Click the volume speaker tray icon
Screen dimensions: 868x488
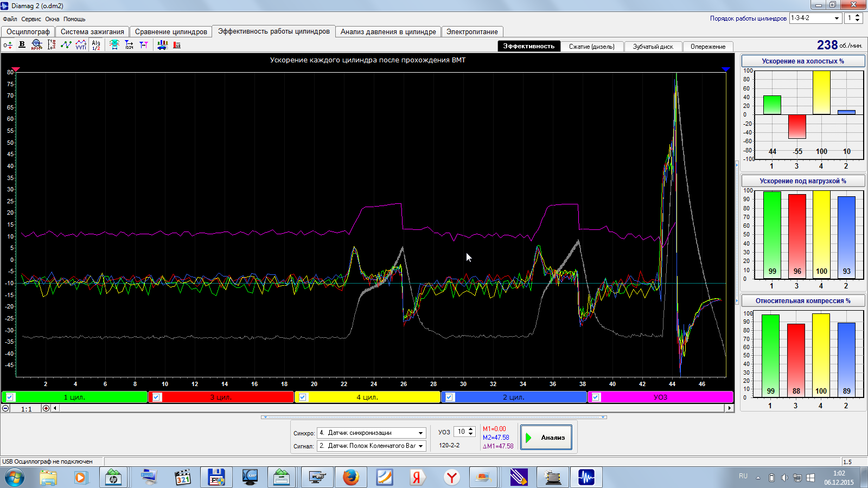(784, 478)
